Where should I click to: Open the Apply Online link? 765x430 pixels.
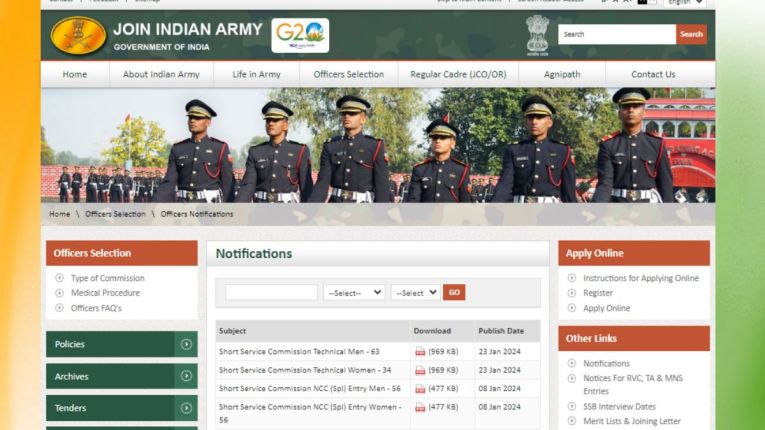(606, 308)
